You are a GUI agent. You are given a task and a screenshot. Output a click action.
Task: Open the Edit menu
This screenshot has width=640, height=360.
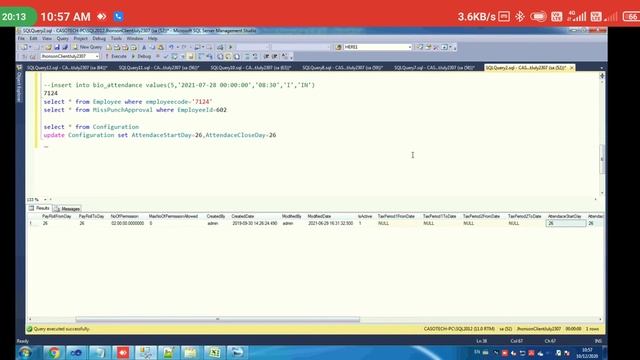tap(33, 38)
